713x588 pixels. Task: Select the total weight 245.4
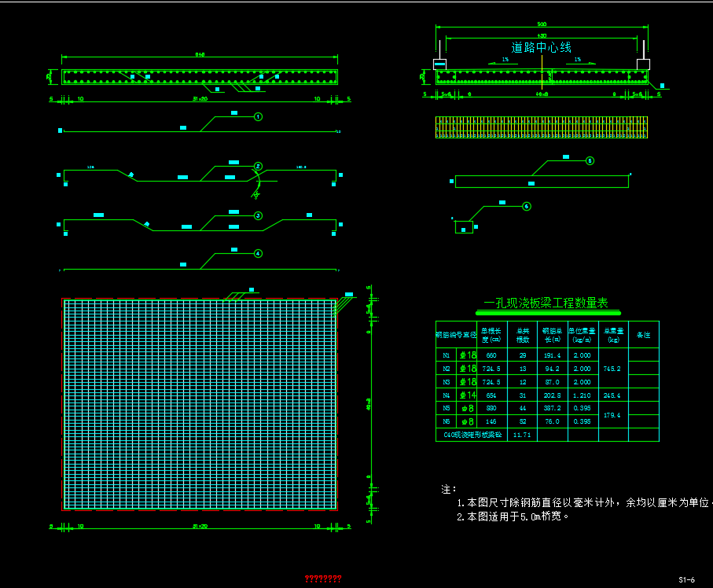612,395
